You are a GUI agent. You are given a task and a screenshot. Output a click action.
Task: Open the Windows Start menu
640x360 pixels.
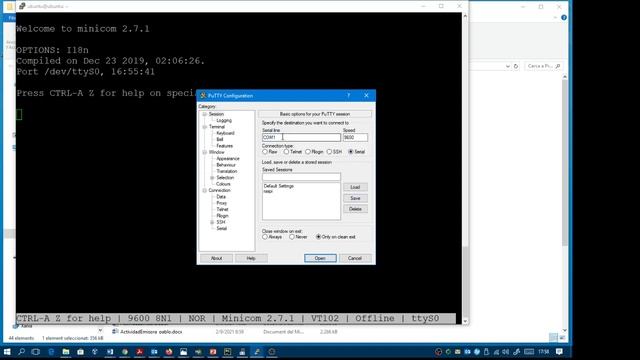click(x=7, y=351)
